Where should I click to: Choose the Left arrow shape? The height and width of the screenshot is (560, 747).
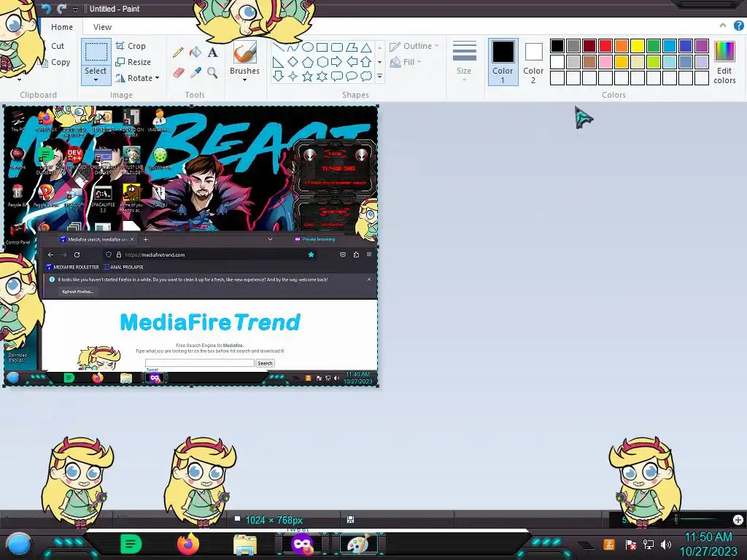(352, 61)
